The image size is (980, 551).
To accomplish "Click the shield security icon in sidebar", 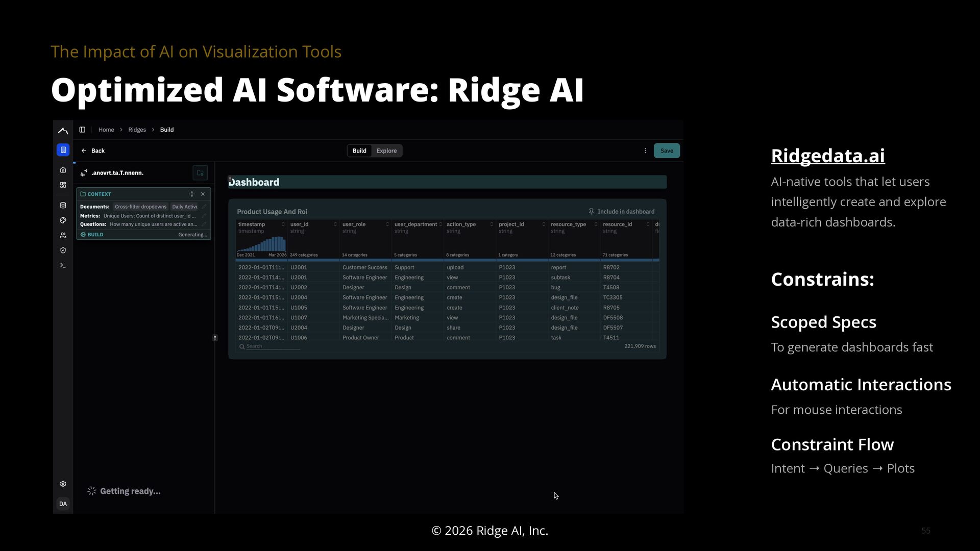I will click(x=63, y=251).
